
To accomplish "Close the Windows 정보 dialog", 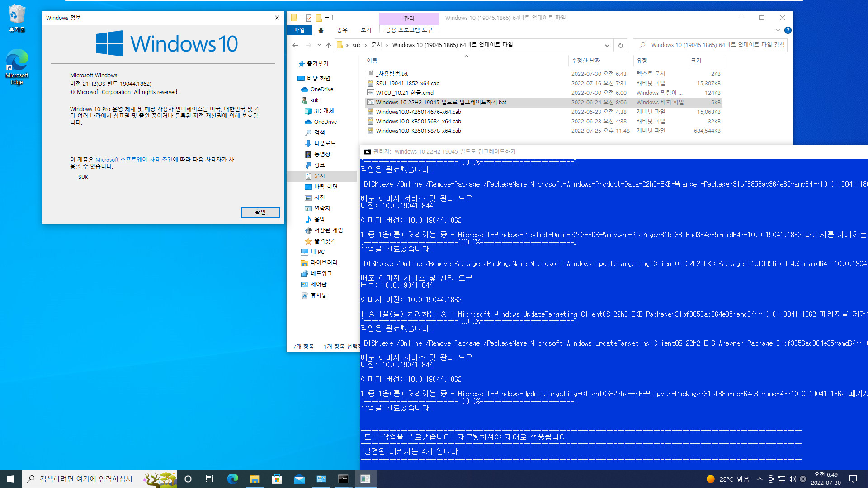I will 277,18.
